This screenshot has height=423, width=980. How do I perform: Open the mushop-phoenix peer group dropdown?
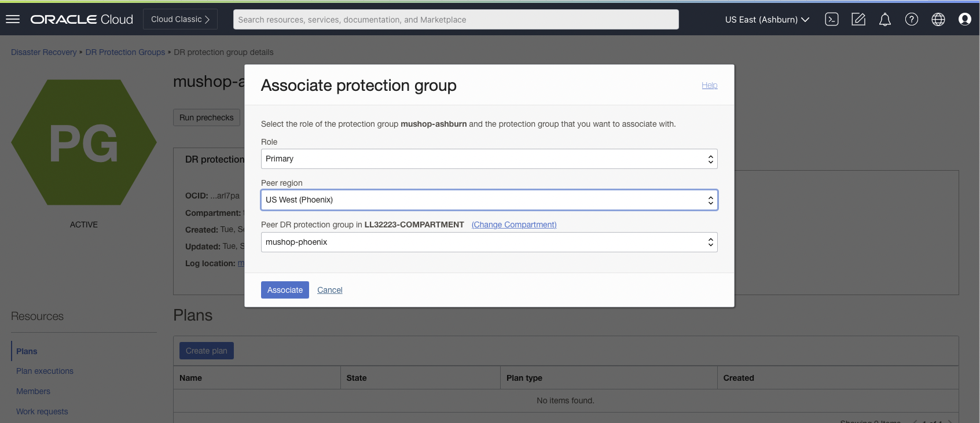(489, 242)
